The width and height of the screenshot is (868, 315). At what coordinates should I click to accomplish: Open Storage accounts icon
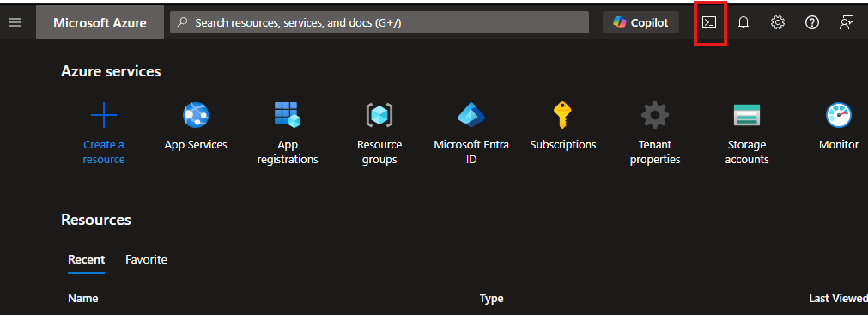click(x=747, y=115)
